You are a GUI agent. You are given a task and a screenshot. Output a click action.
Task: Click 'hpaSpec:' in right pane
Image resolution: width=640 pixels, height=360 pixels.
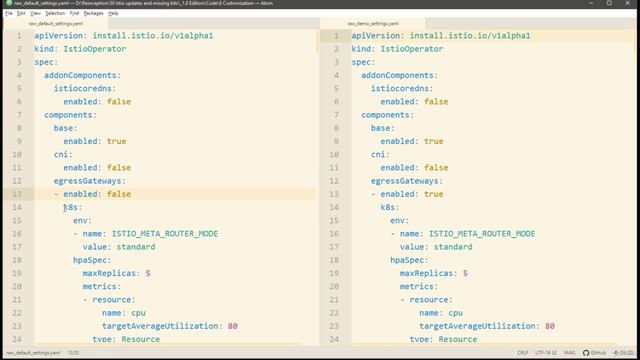click(x=409, y=260)
